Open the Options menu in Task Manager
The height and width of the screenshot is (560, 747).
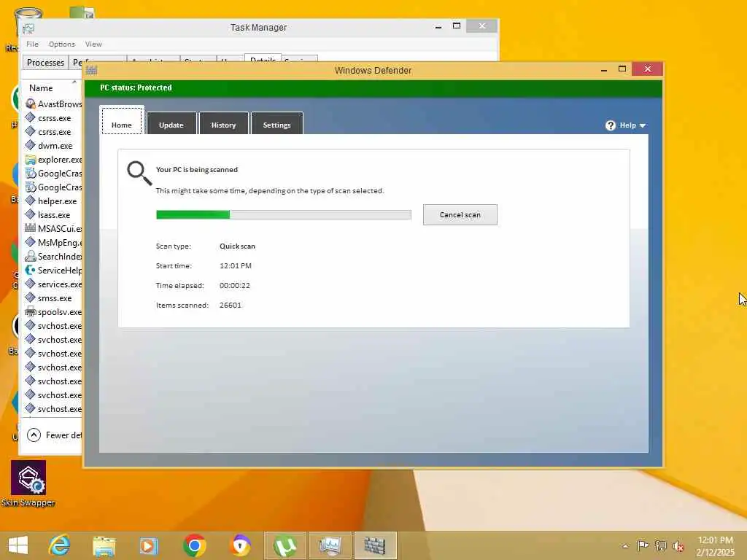coord(61,44)
